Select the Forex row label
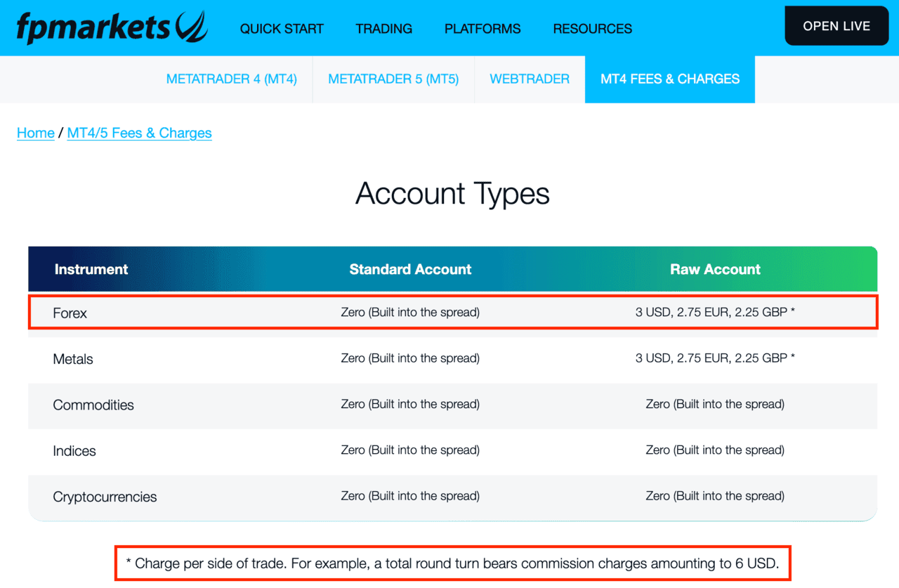The image size is (899, 588). 70,313
